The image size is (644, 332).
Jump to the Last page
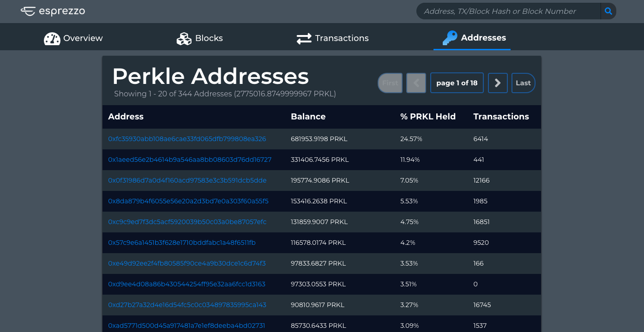(x=523, y=83)
